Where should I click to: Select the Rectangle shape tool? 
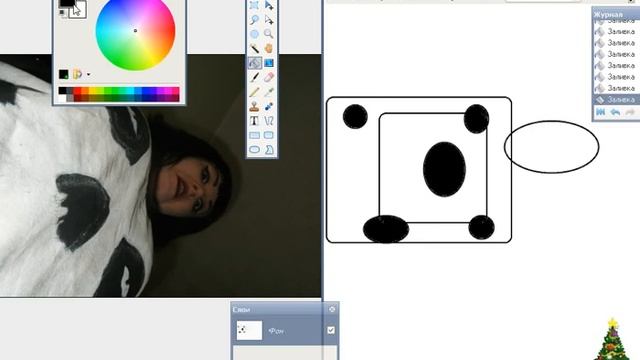tap(254, 135)
